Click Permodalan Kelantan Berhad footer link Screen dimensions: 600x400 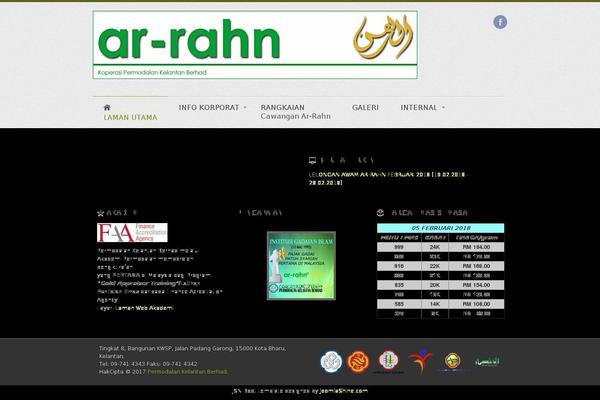tap(188, 372)
